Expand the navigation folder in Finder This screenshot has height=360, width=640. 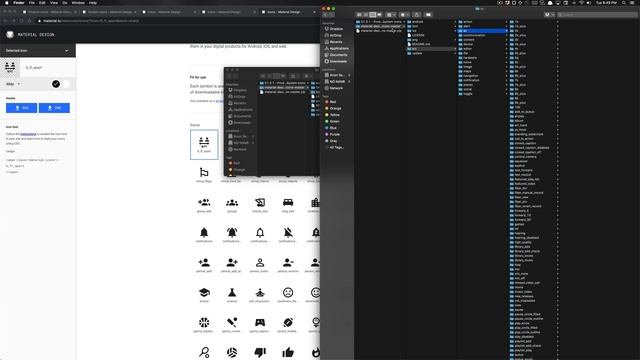coord(507,76)
